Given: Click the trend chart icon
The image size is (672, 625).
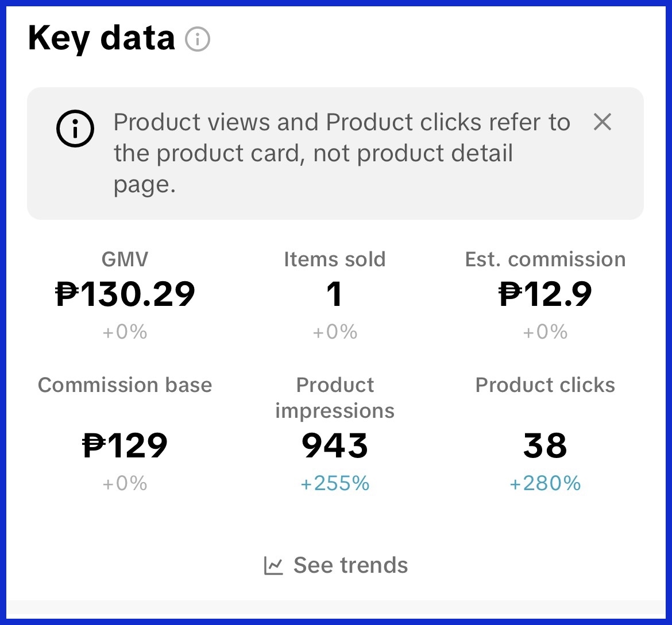Looking at the screenshot, I should (273, 565).
